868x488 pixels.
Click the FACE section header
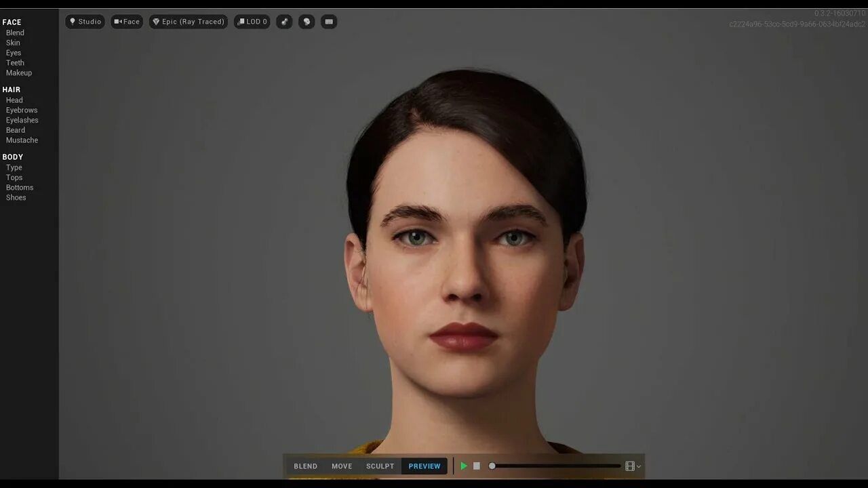[12, 22]
